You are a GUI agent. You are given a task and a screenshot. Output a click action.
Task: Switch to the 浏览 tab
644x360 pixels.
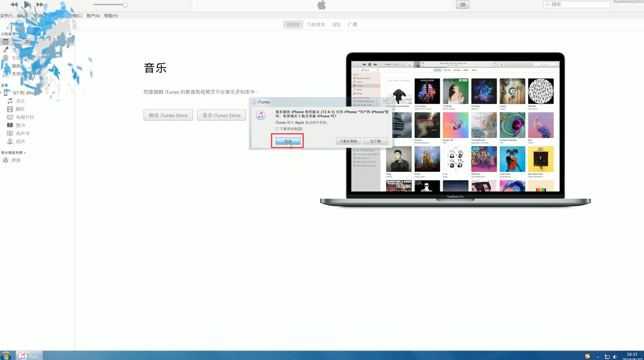[336, 25]
